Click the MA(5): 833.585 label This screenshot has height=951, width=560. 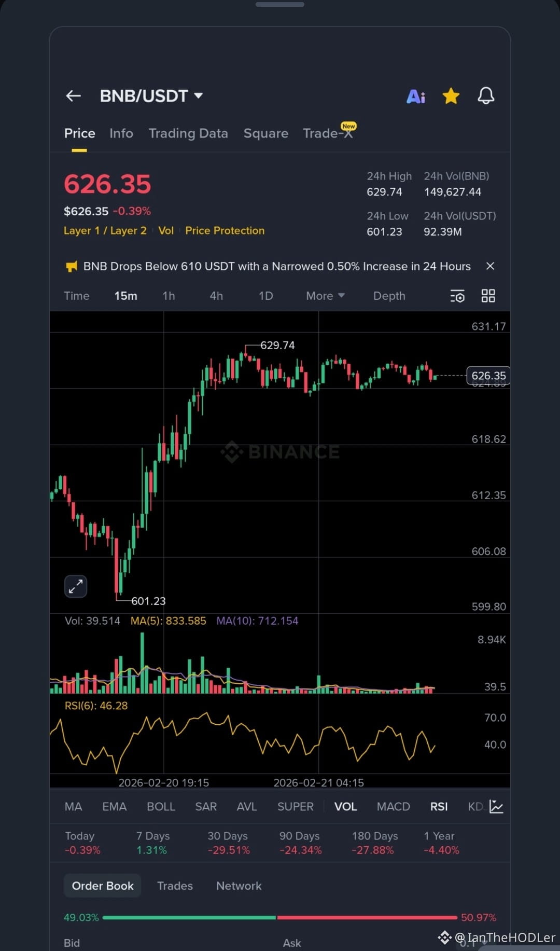tap(168, 621)
